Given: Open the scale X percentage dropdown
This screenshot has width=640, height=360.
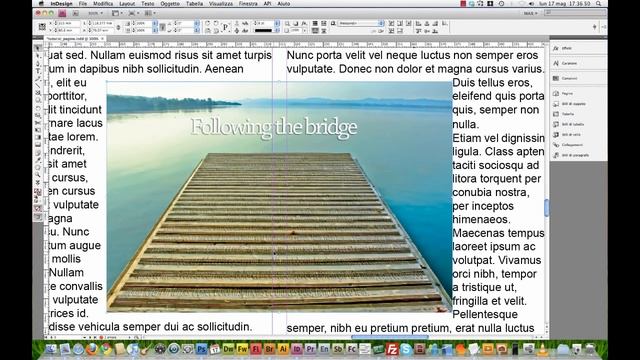Looking at the screenshot, I should tap(155, 24).
